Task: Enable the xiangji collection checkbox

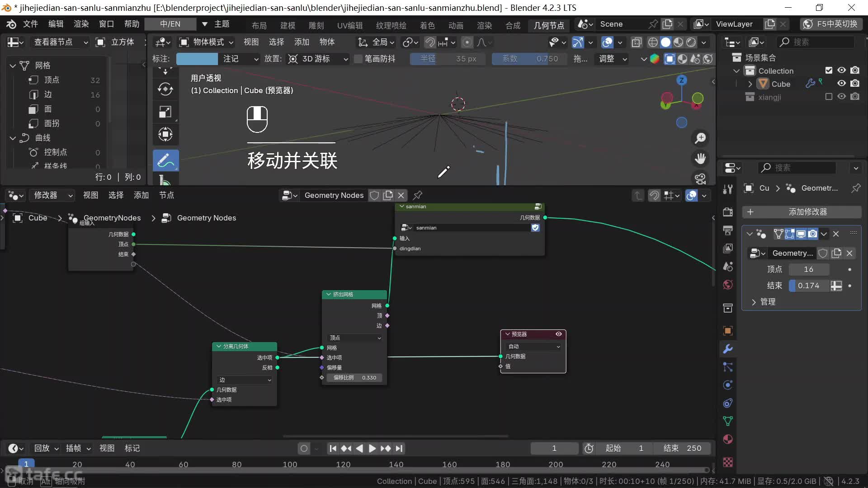Action: pos(828,97)
